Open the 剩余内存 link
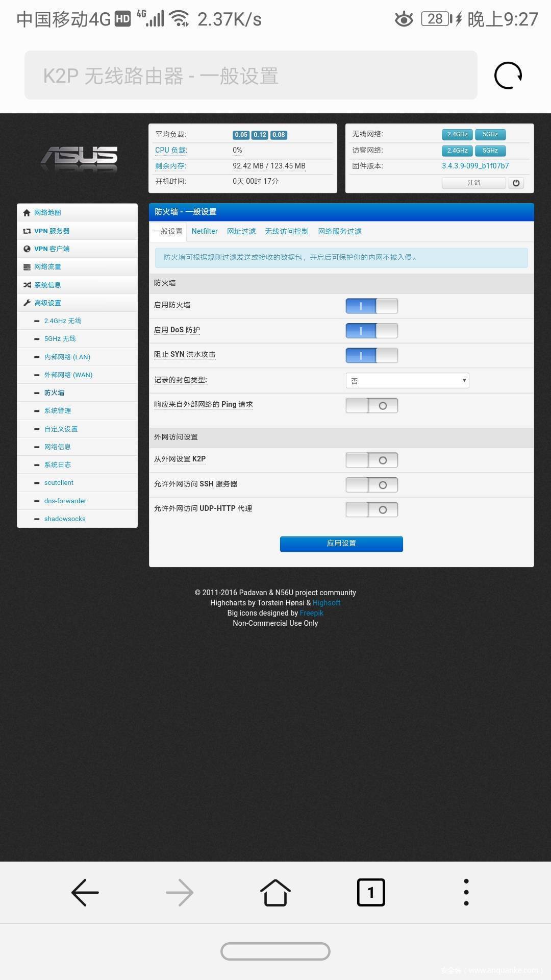This screenshot has height=980, width=551. pyautogui.click(x=171, y=166)
